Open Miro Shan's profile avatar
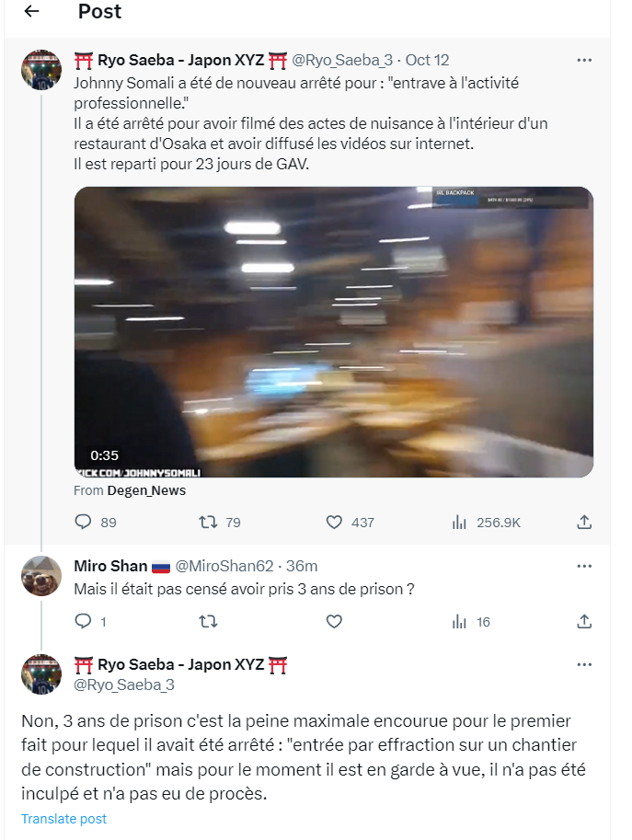The height and width of the screenshot is (840, 632). 41,576
